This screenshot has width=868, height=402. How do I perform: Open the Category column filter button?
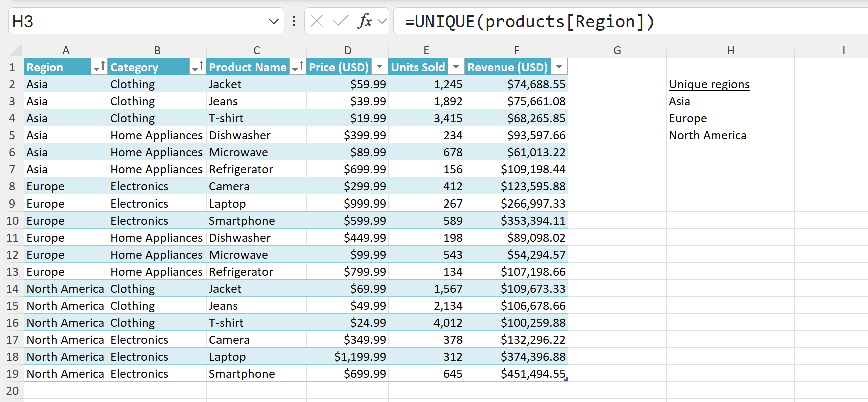pos(198,67)
